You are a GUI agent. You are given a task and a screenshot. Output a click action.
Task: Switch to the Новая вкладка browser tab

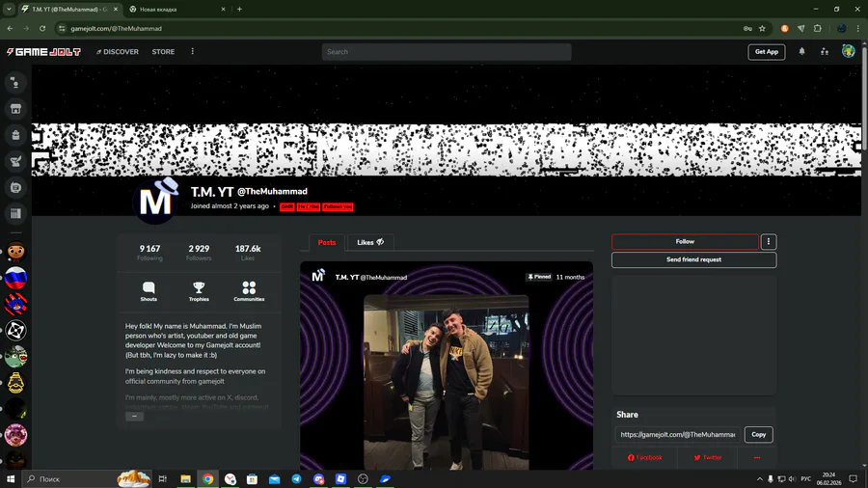coord(177,9)
